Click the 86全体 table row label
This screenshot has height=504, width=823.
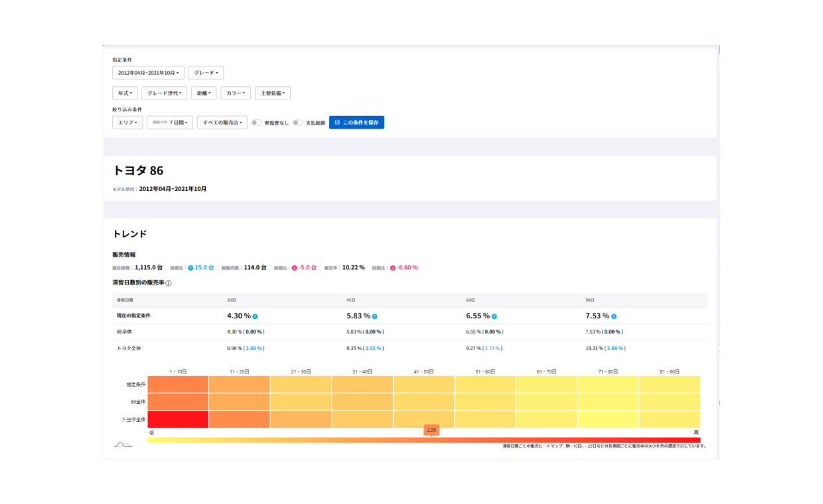click(x=124, y=332)
